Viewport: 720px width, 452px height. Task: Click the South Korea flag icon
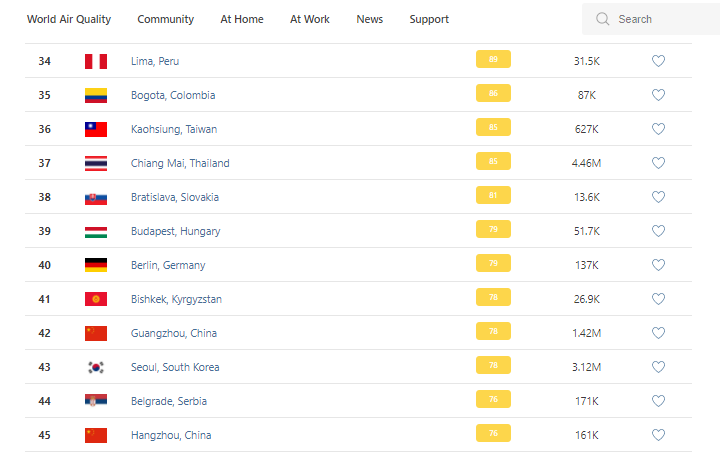pos(96,367)
